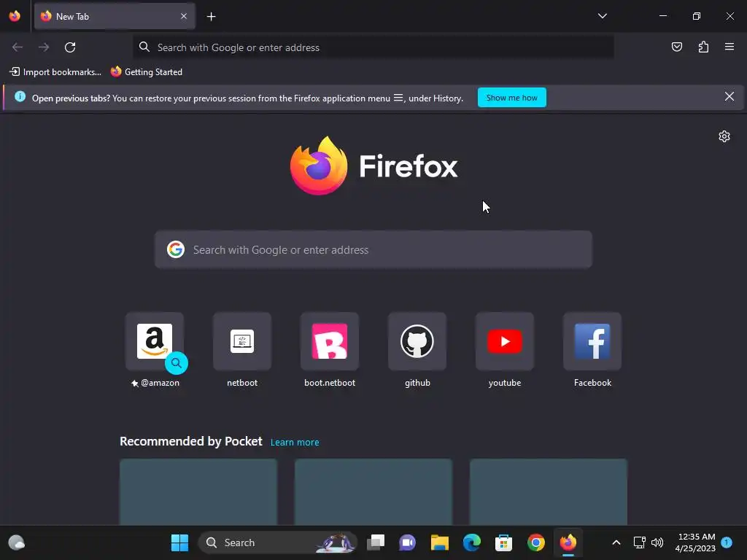Open File Explorer from taskbar
Image resolution: width=747 pixels, height=560 pixels.
(x=440, y=542)
